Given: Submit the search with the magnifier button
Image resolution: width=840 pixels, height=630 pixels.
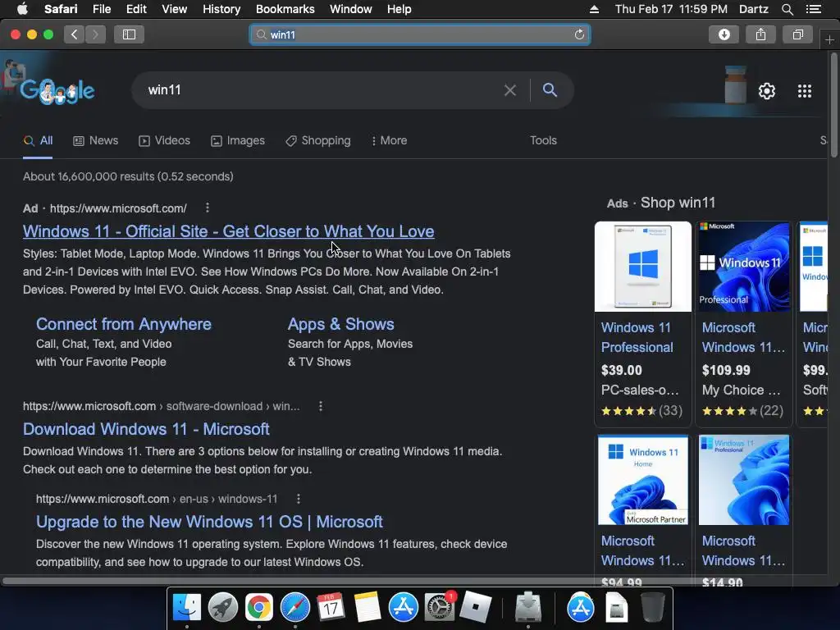Looking at the screenshot, I should pos(550,90).
